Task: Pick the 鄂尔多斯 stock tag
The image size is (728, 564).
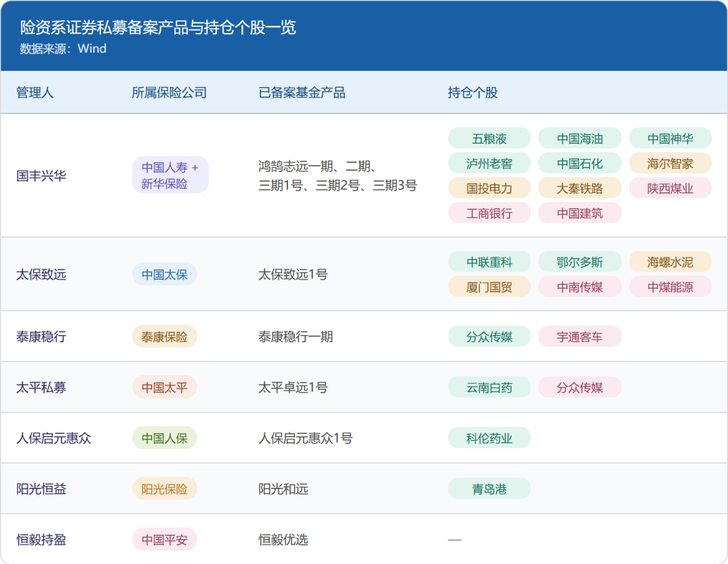Action: (x=580, y=262)
